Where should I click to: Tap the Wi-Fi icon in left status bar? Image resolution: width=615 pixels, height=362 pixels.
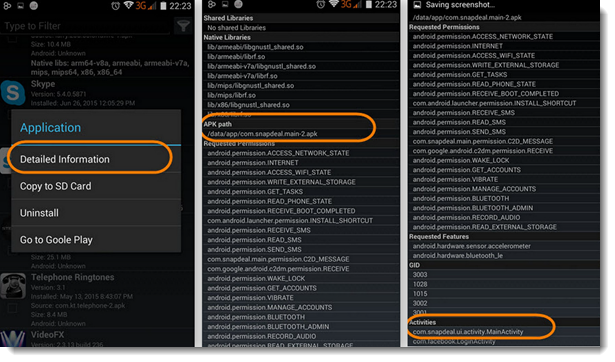[129, 5]
